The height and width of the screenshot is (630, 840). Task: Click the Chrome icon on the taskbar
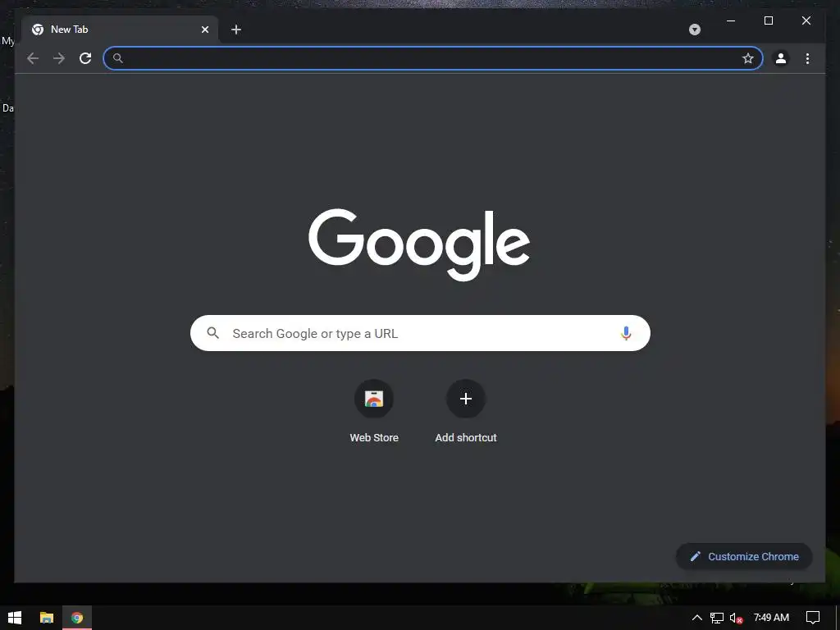(77, 618)
